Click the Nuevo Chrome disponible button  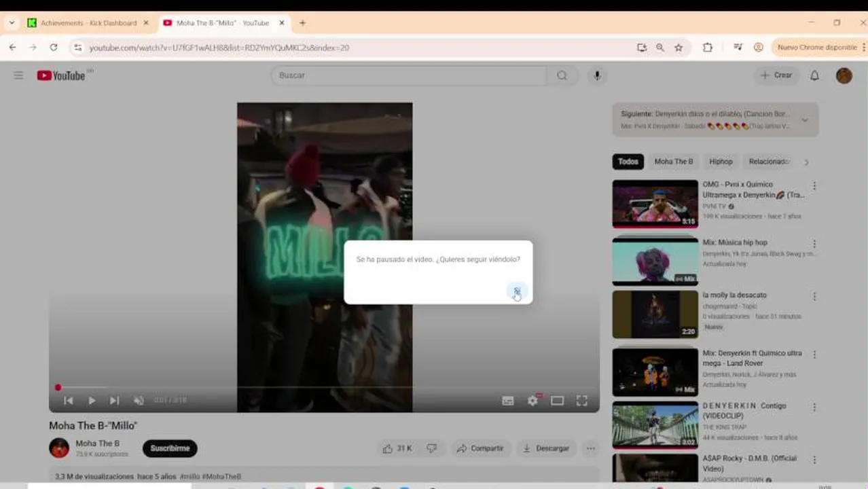click(817, 48)
